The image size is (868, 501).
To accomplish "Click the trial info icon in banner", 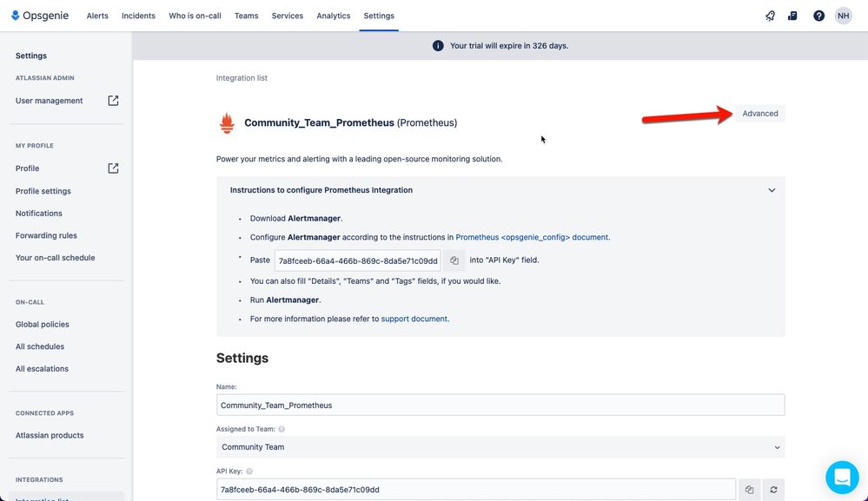I will [x=438, y=45].
